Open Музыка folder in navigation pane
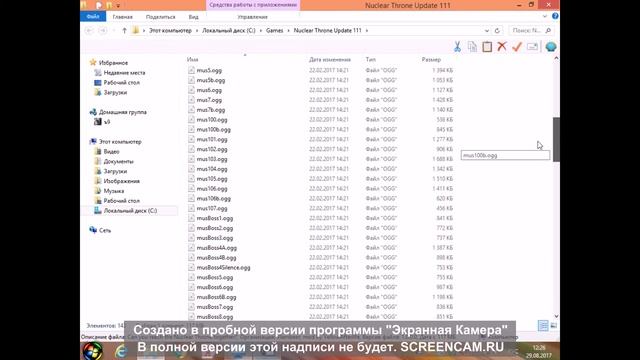Screen dimensions: 640x360 pyautogui.click(x=113, y=191)
